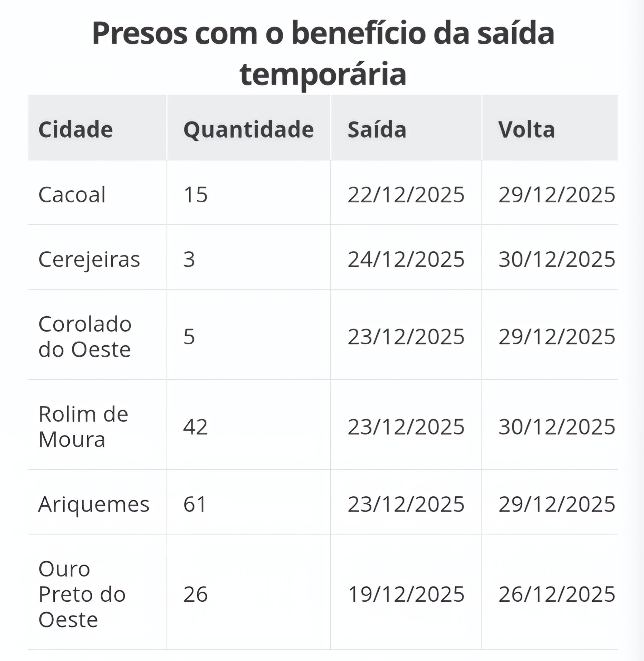Click Corolado do Oeste's quantity 5

189,337
